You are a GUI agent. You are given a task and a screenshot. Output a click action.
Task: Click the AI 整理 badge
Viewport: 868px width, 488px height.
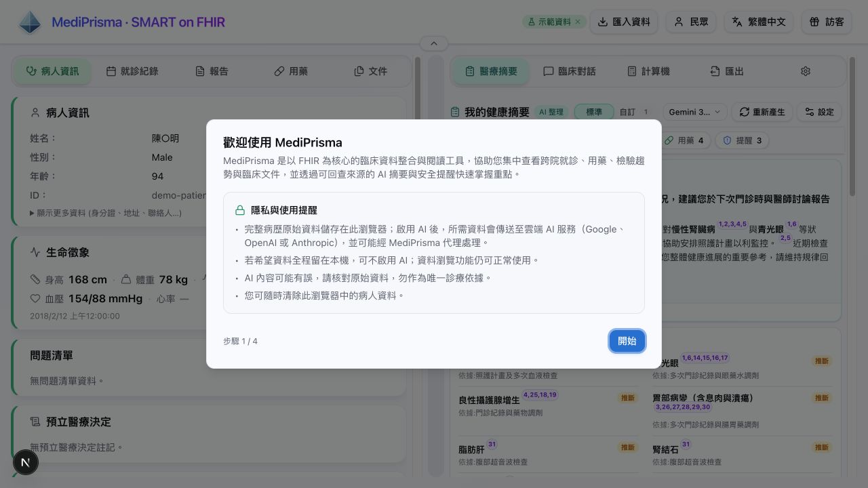coord(551,112)
